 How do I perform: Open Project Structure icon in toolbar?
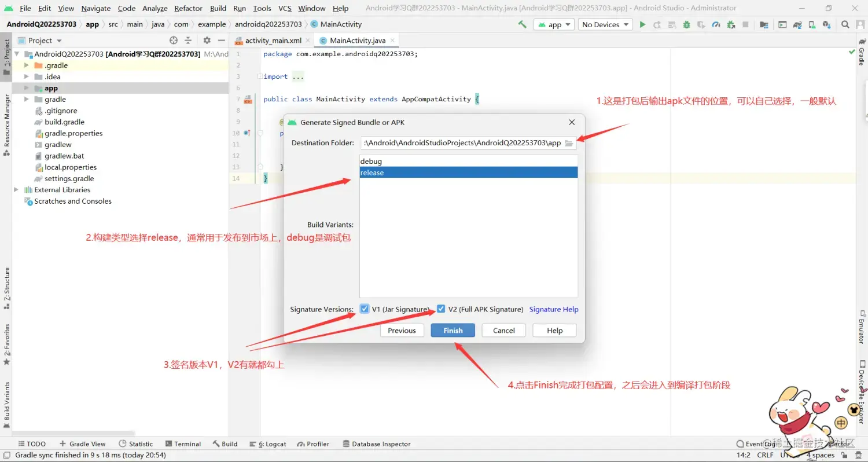click(764, 24)
